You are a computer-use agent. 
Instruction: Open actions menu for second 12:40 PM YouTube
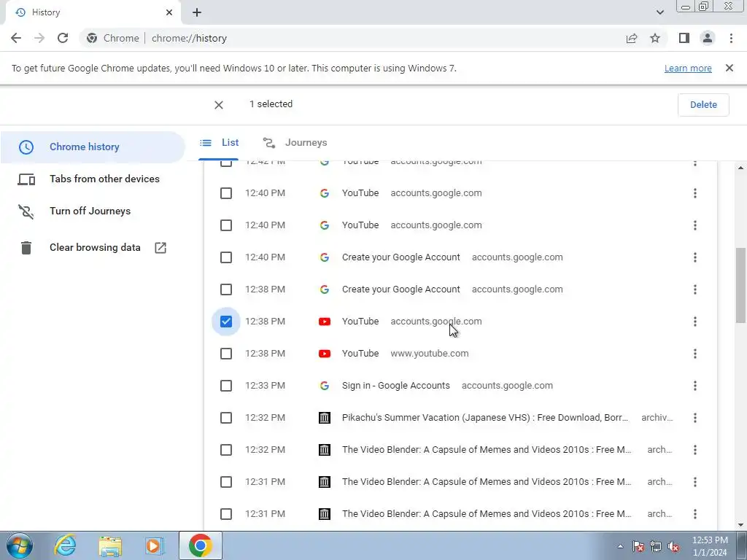click(695, 225)
